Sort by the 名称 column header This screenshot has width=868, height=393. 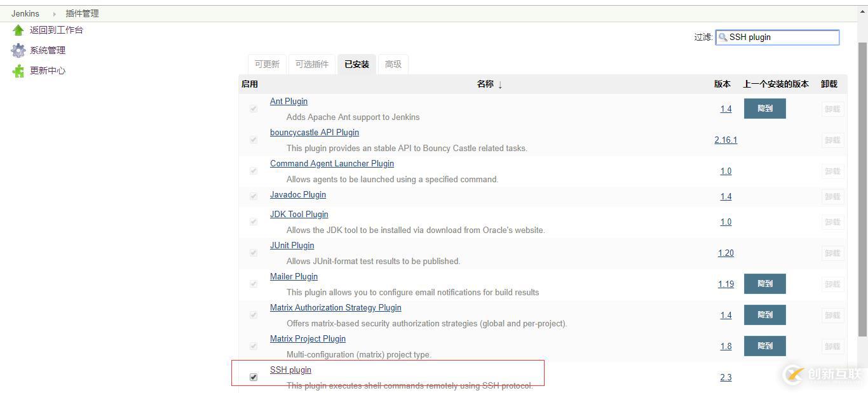485,84
